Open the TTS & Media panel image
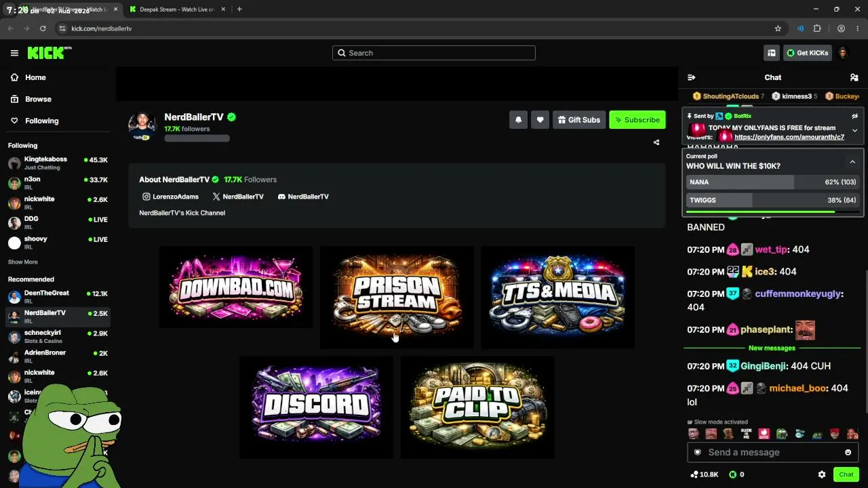The width and height of the screenshot is (868, 488). (x=557, y=298)
